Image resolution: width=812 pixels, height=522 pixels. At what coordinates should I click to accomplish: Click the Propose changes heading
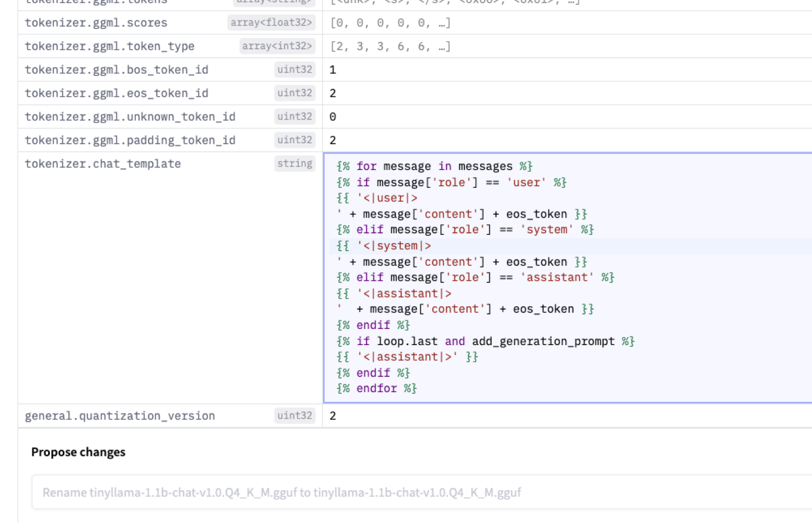78,452
